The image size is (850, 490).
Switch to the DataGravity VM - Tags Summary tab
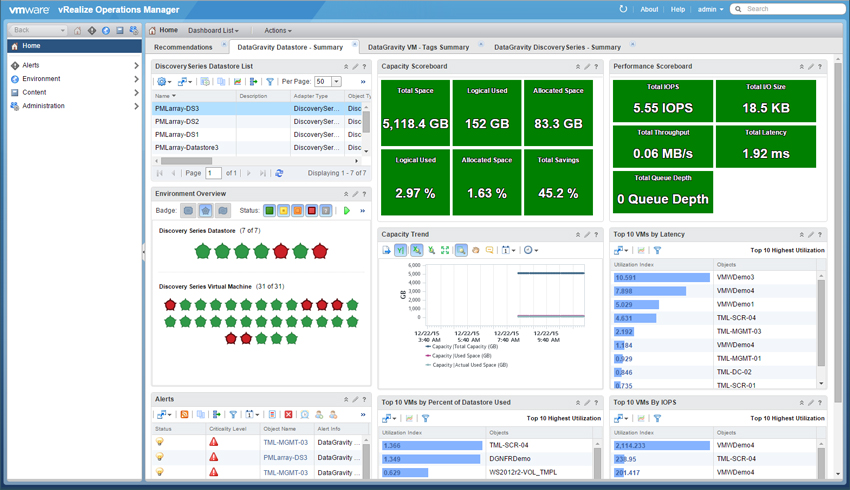coord(418,47)
